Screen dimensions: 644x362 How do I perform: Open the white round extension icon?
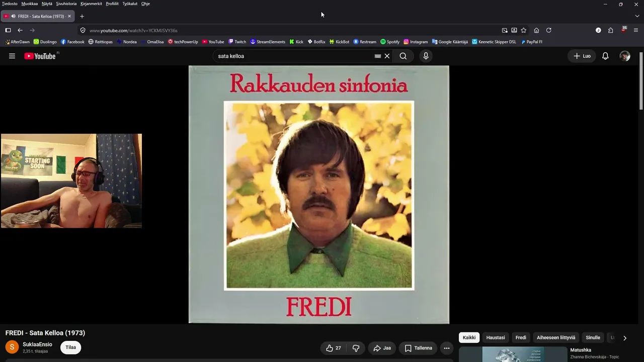point(598,30)
